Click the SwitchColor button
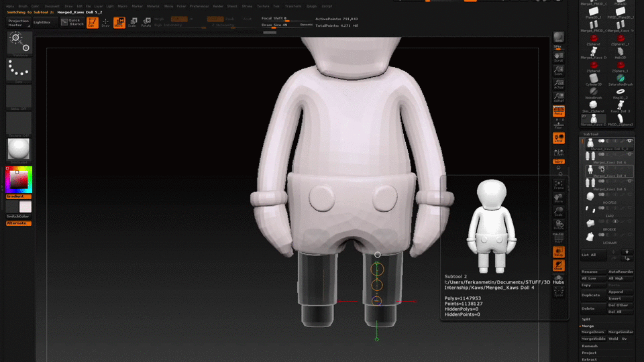This screenshot has width=644, height=362. point(19,217)
